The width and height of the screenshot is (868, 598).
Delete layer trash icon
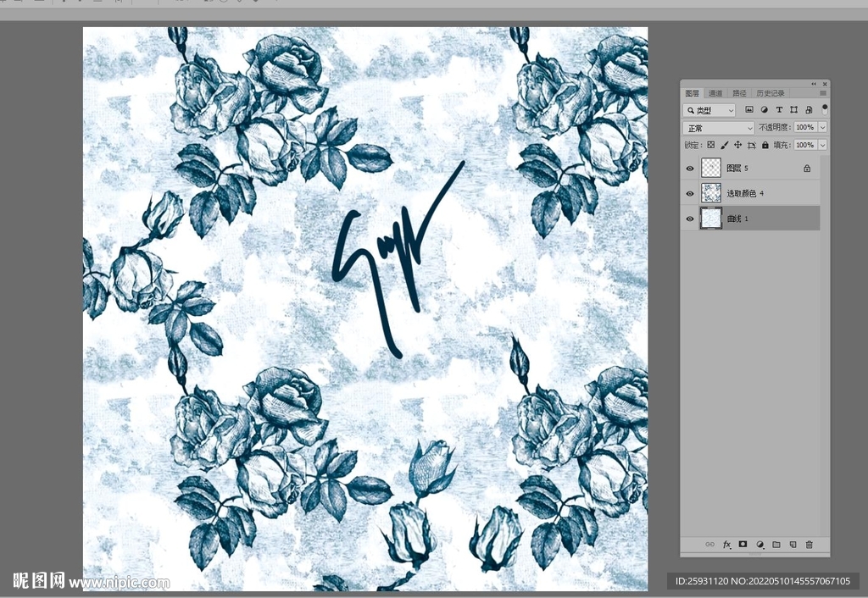point(809,545)
